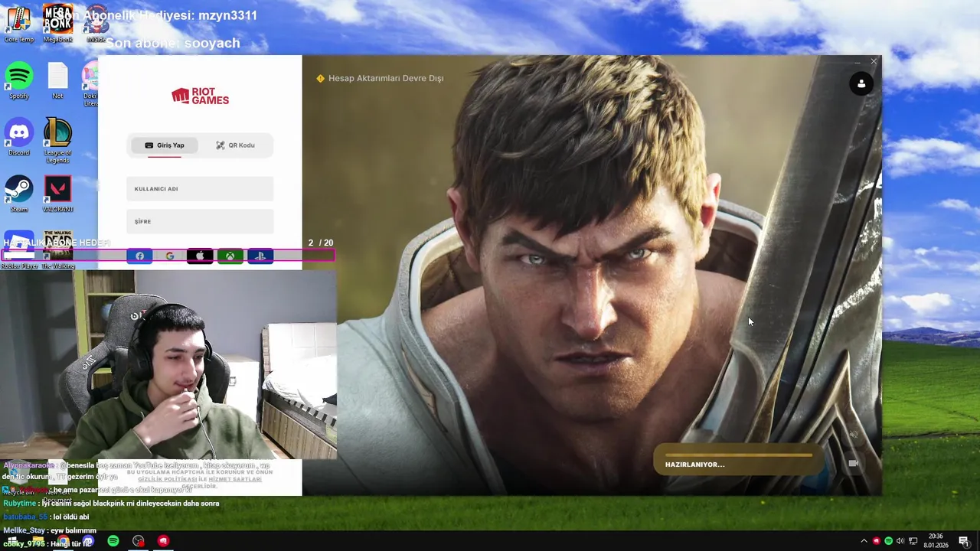Viewport: 980px width, 551px height.
Task: Expand hidden system tray icons chevron
Action: click(864, 541)
